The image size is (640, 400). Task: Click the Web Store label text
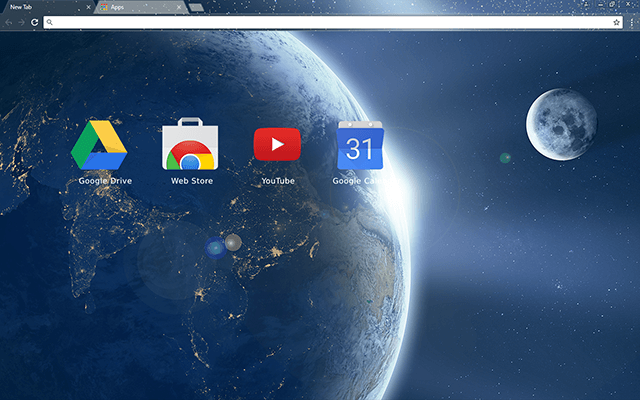tap(190, 181)
